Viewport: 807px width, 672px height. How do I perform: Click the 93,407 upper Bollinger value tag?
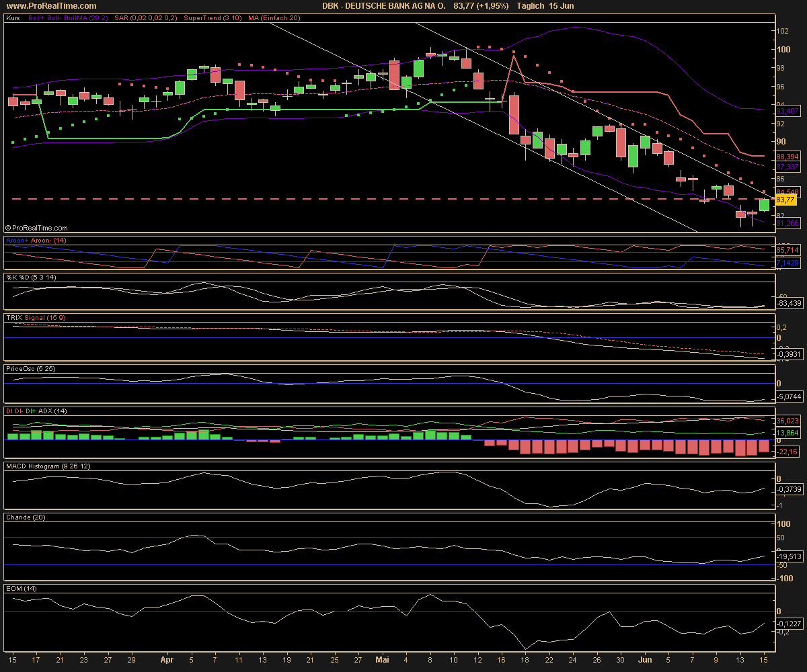(x=787, y=111)
